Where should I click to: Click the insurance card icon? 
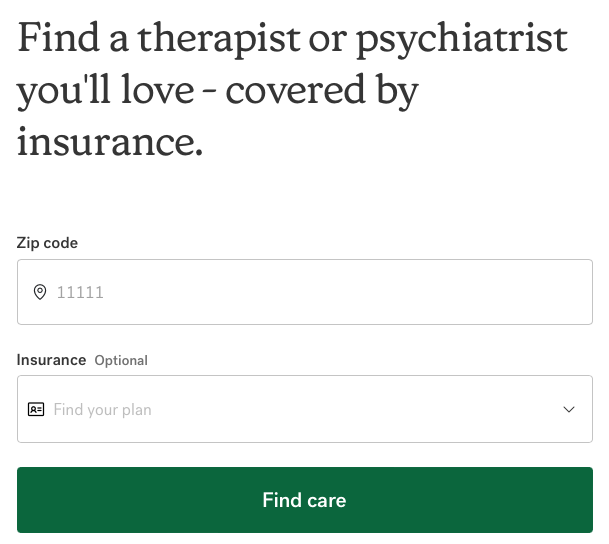[x=36, y=409]
